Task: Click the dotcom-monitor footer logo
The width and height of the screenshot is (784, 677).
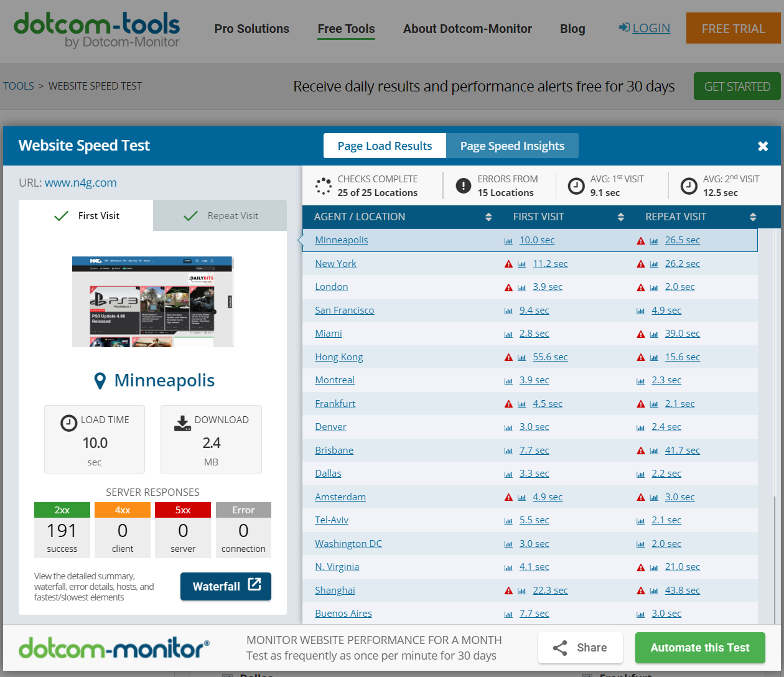Action: (114, 648)
